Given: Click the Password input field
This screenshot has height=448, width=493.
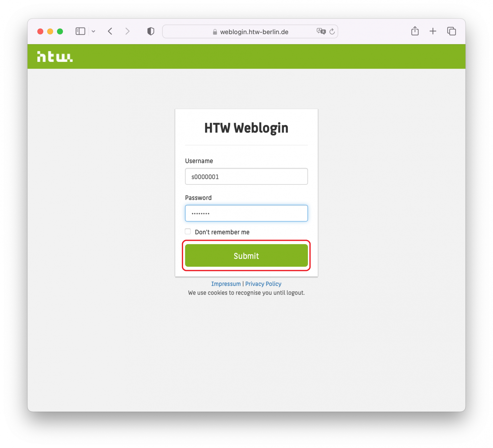Looking at the screenshot, I should coord(246,213).
